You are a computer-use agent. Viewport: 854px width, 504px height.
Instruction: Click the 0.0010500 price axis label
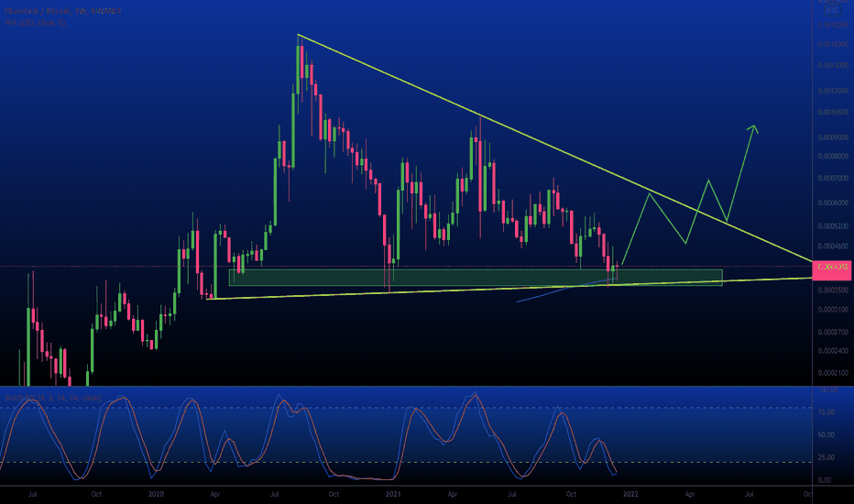833,112
